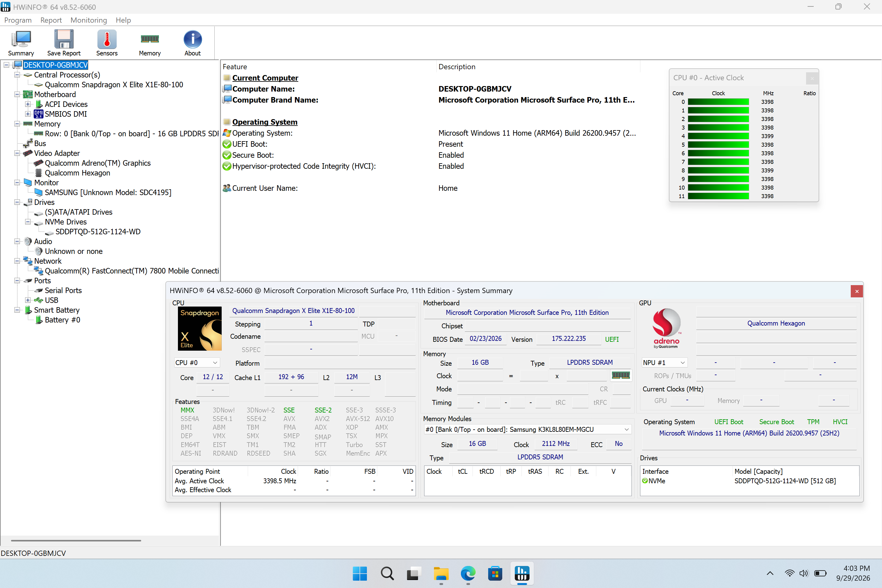Screen dimensions: 882x588
Task: Collapse the Central Processor(s) branch
Action: 17,75
